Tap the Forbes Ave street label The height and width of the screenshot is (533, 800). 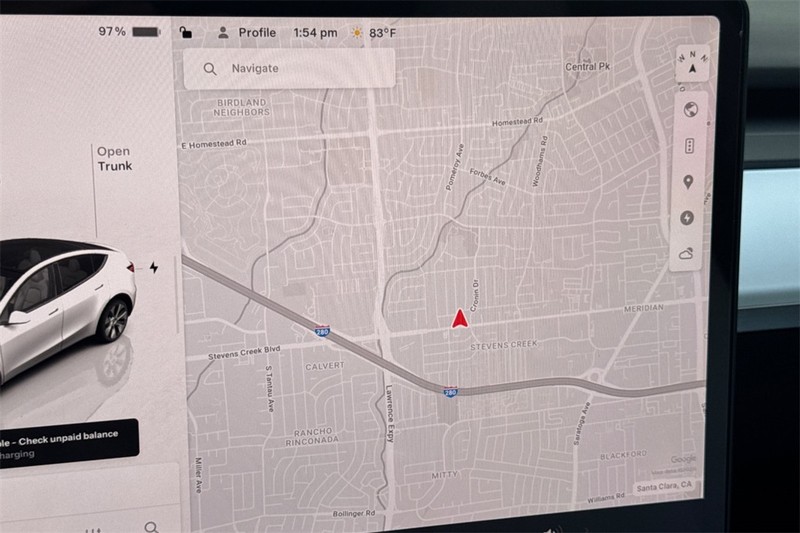487,177
